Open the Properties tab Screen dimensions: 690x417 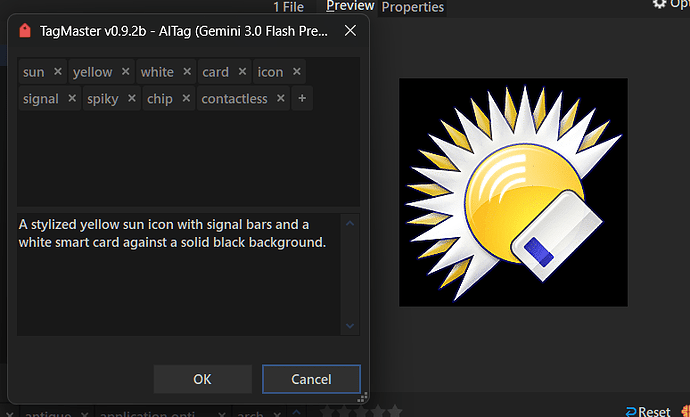click(413, 7)
